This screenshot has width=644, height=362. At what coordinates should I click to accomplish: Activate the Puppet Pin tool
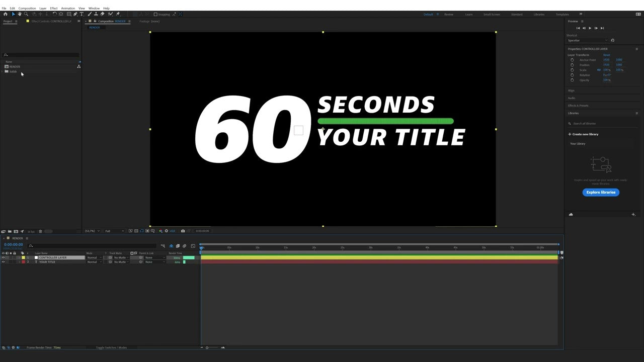click(x=119, y=14)
